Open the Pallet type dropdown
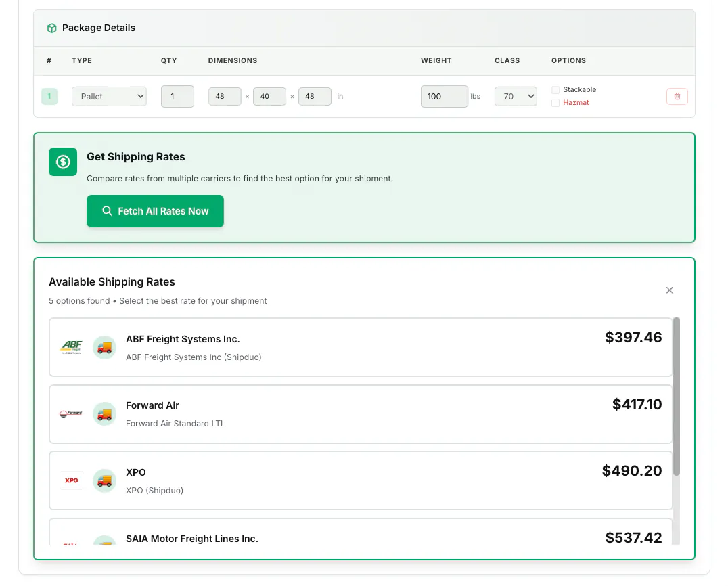Viewport: 728px width, 586px height. coord(109,97)
